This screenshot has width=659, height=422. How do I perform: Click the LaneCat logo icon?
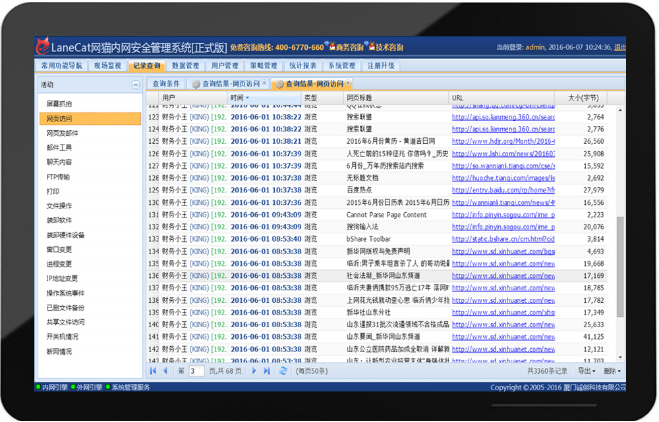click(x=42, y=47)
